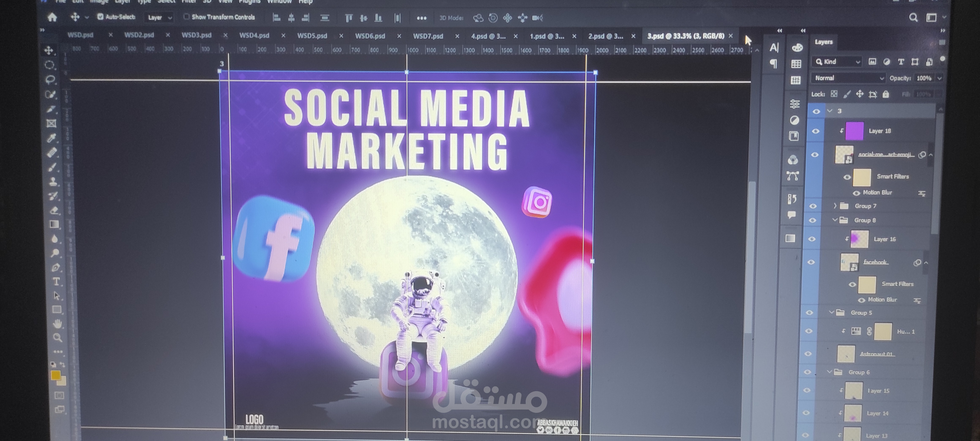Screen dimensions: 980x441
Task: Collapse the Group 6 folder
Action: point(829,372)
